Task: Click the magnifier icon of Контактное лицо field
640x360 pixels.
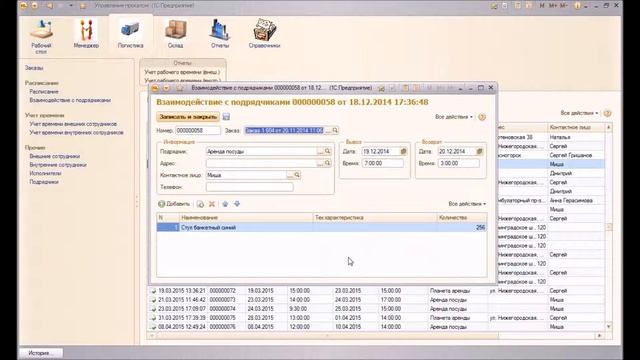Action: point(297,175)
